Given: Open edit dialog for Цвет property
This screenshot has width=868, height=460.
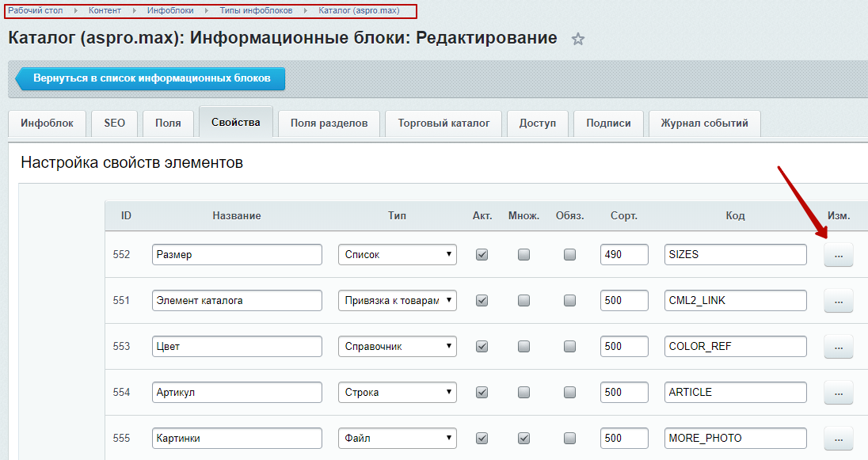Looking at the screenshot, I should (839, 347).
